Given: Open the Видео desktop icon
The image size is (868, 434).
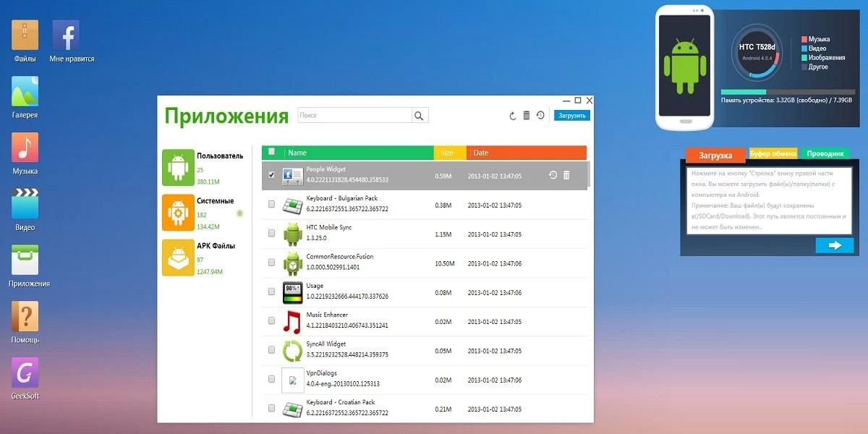Looking at the screenshot, I should [x=25, y=204].
